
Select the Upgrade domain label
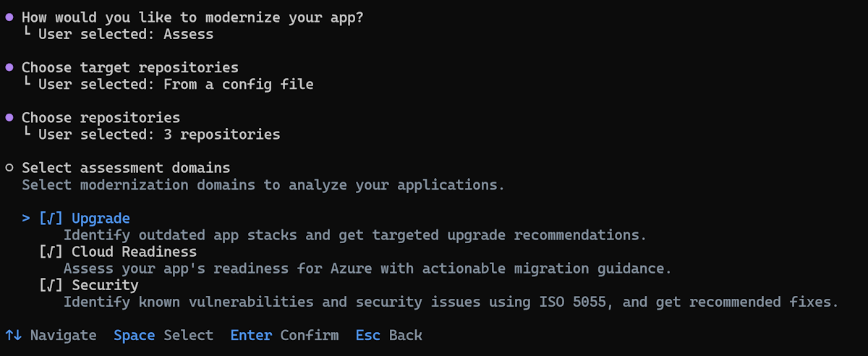(101, 219)
